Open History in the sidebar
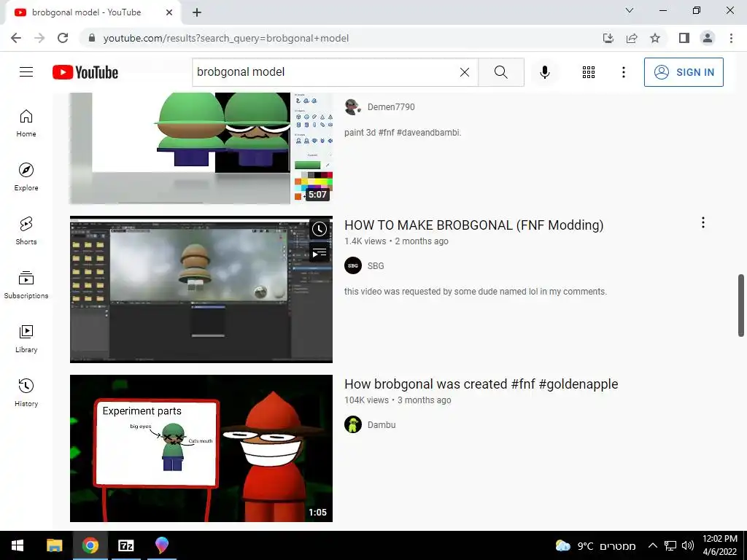Image resolution: width=747 pixels, height=560 pixels. click(26, 392)
